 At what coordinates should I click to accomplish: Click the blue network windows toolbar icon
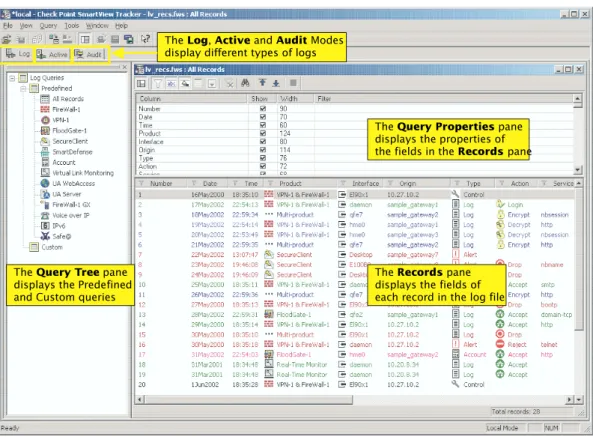(129, 39)
